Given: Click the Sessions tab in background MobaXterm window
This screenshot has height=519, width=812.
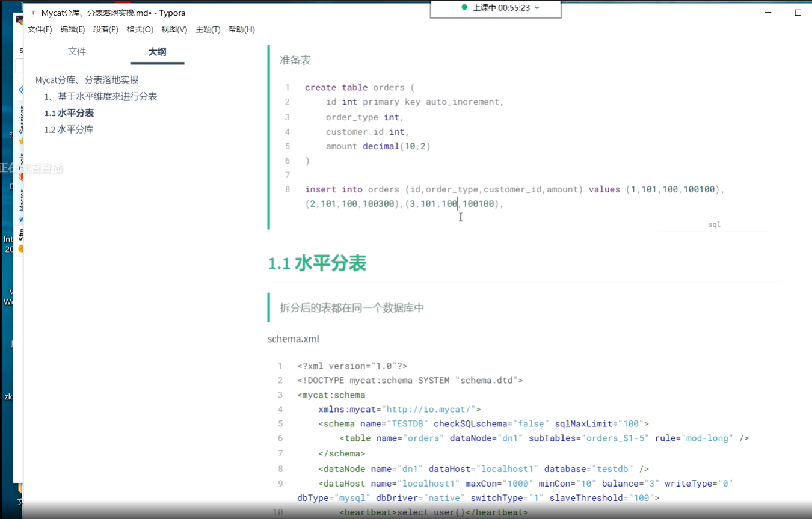Looking at the screenshot, I should click(x=21, y=119).
